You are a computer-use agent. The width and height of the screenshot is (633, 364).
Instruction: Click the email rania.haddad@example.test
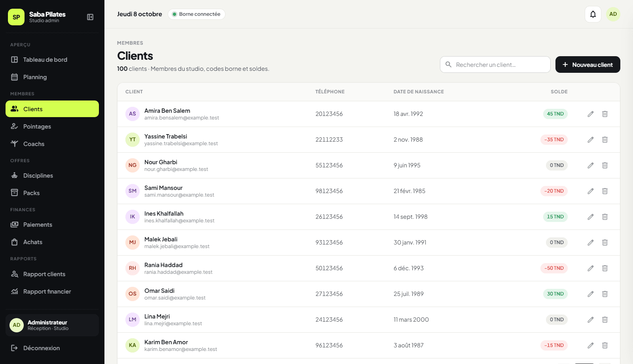(x=178, y=272)
